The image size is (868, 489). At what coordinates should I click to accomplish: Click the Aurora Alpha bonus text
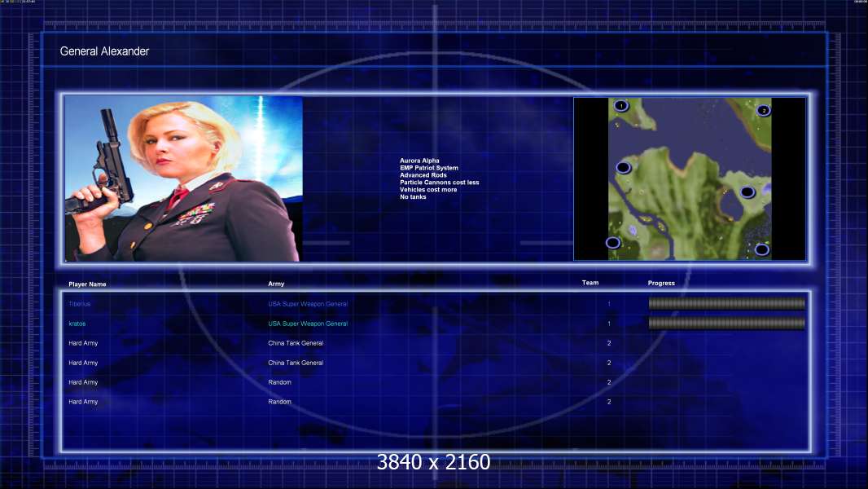[x=419, y=161]
